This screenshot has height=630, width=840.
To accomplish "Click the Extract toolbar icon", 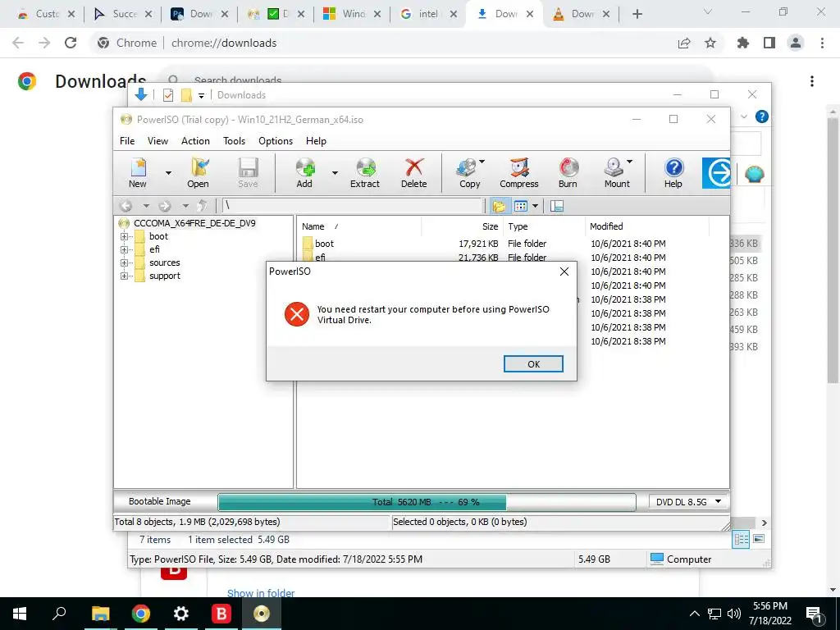I will pos(365,172).
